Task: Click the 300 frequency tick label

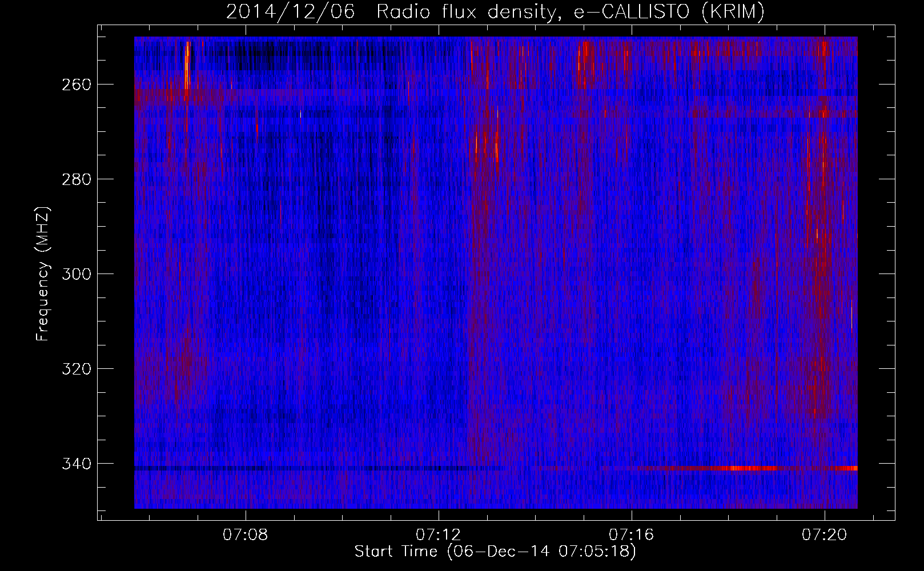Action: coord(76,274)
